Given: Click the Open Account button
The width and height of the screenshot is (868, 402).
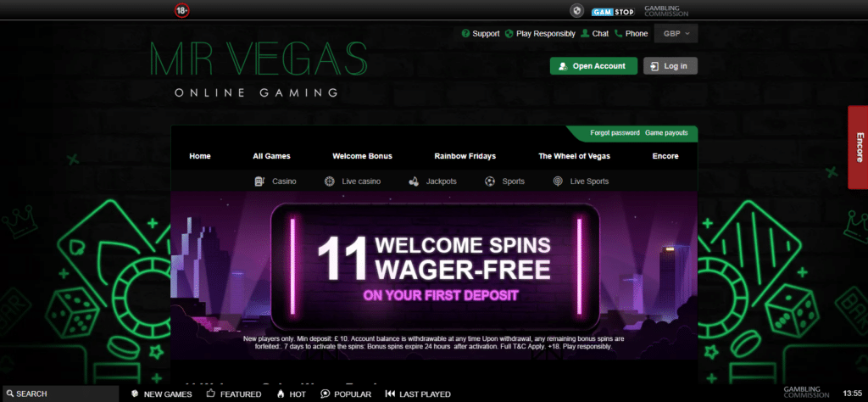Looking at the screenshot, I should point(593,66).
